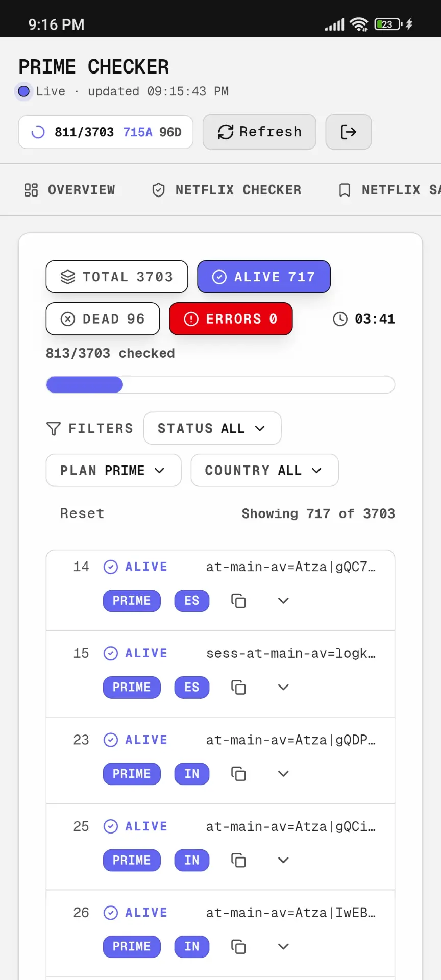Click the Refresh button
This screenshot has height=980, width=441.
259,132
